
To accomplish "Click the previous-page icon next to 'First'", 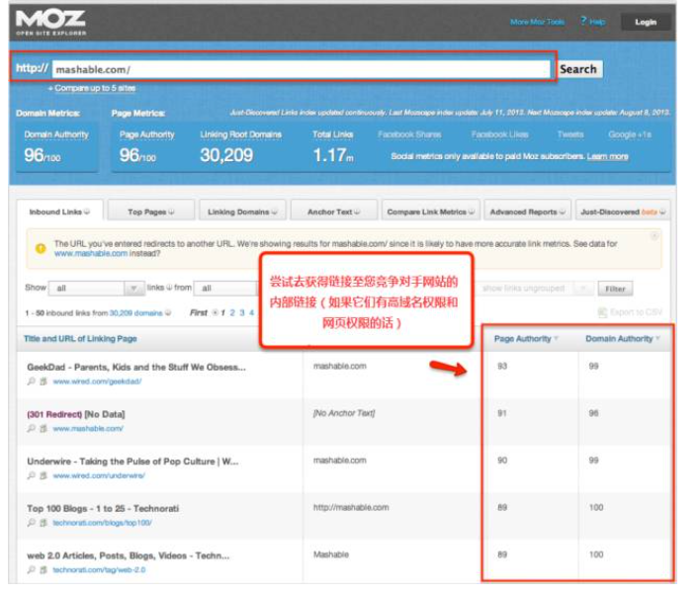I will point(215,313).
